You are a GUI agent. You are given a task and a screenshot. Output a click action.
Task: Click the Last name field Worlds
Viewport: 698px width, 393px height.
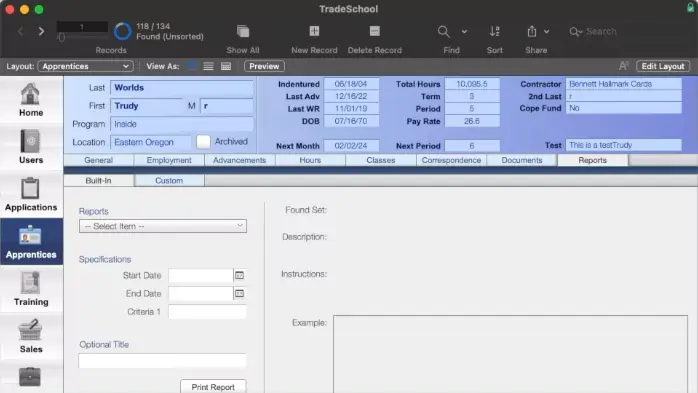point(182,88)
